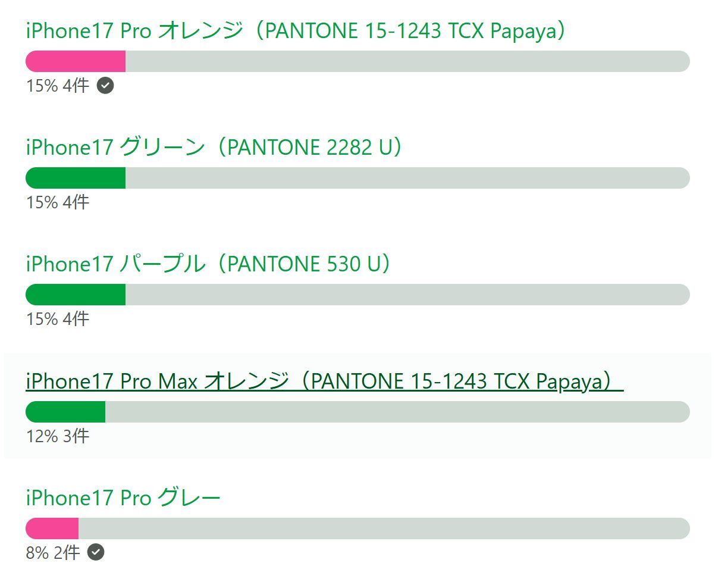Choose the iPhone17 グリーン PANTONE 2282 U option
715x588 pixels.
(x=214, y=148)
